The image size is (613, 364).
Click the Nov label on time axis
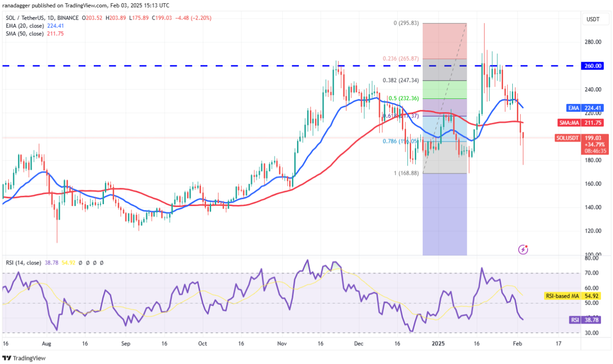tap(282, 343)
